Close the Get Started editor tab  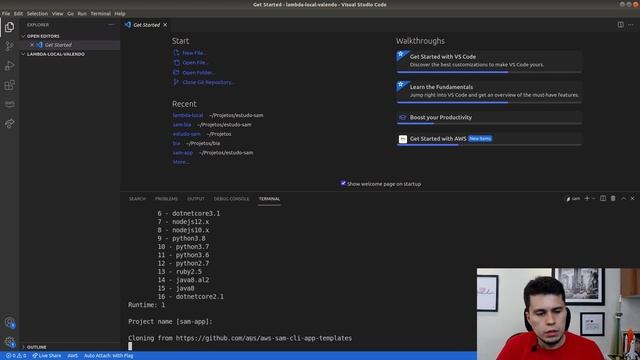(x=165, y=25)
